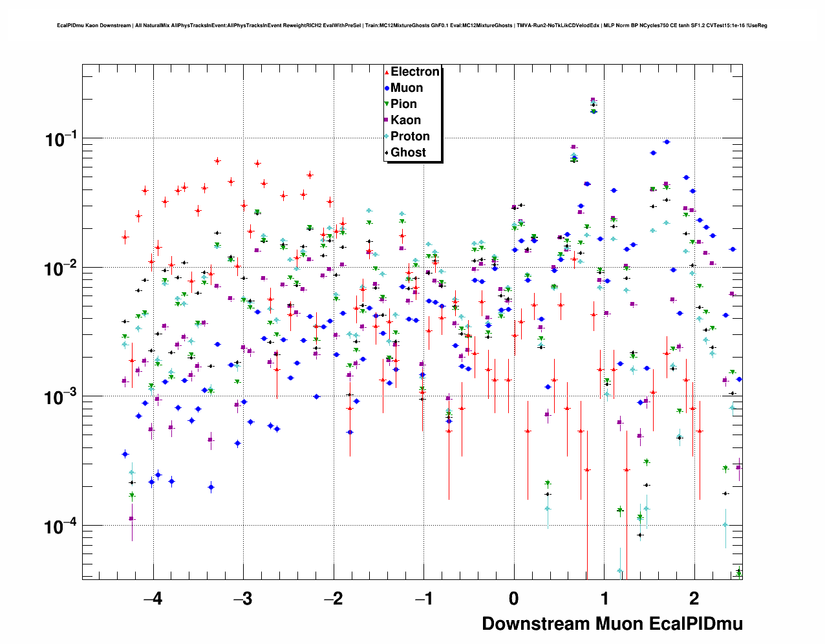
Task: Click the cyan Proton legend marker
Action: 387,136
